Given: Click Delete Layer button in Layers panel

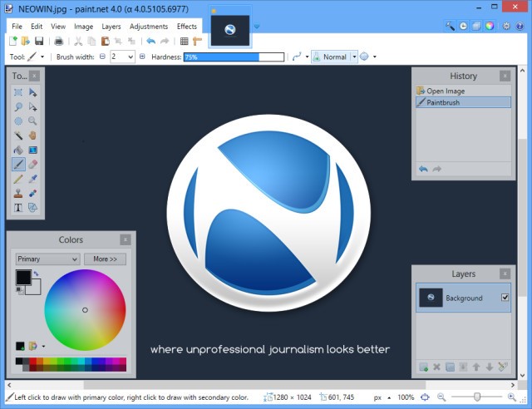Looking at the screenshot, I should [436, 367].
